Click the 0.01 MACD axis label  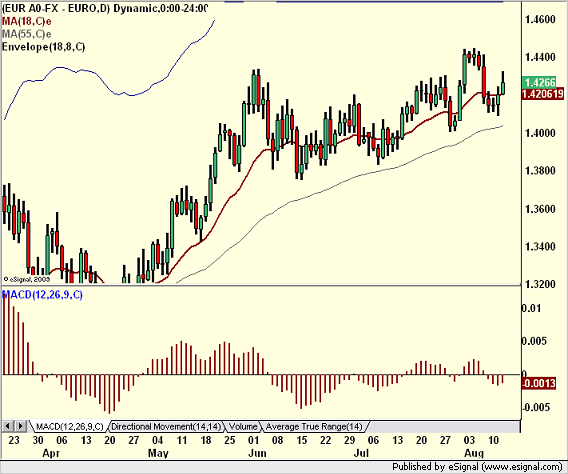pyautogui.click(x=531, y=308)
